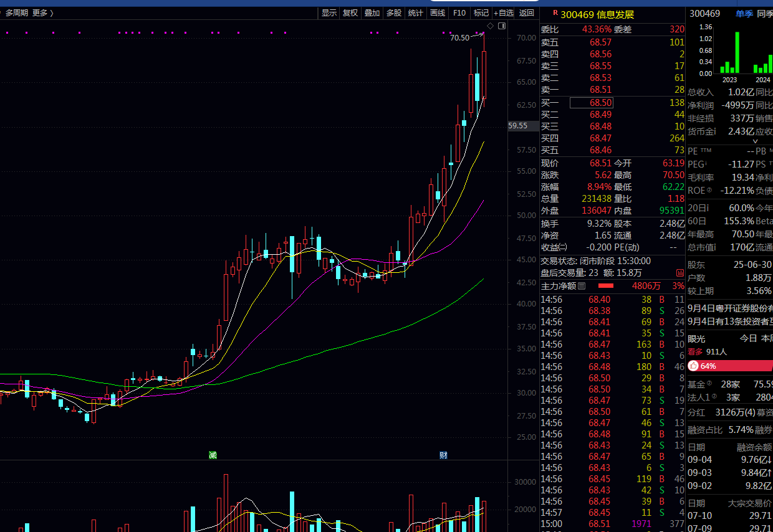The height and width of the screenshot is (532, 773).
Task: Click 卖五 price 68.57
Action: click(600, 42)
